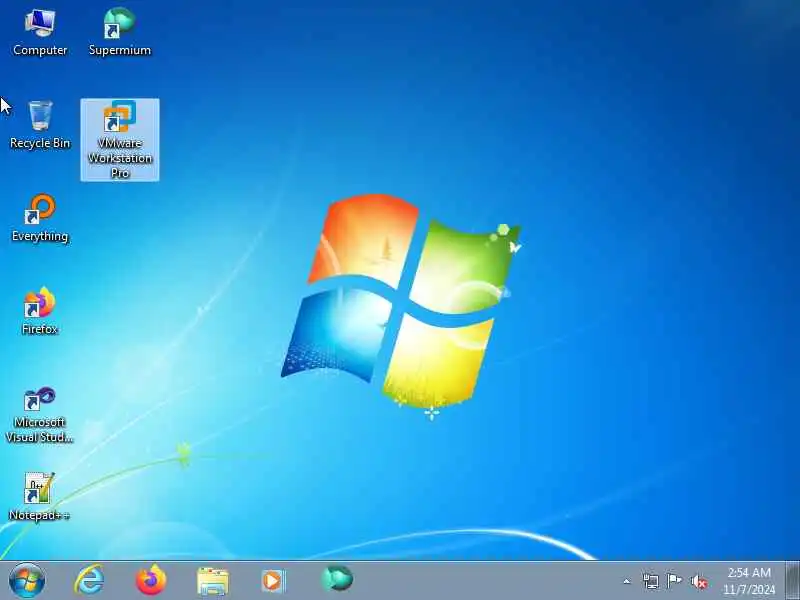Open Windows Media Player from the taskbar
This screenshot has width=800, height=600.
coord(273,581)
